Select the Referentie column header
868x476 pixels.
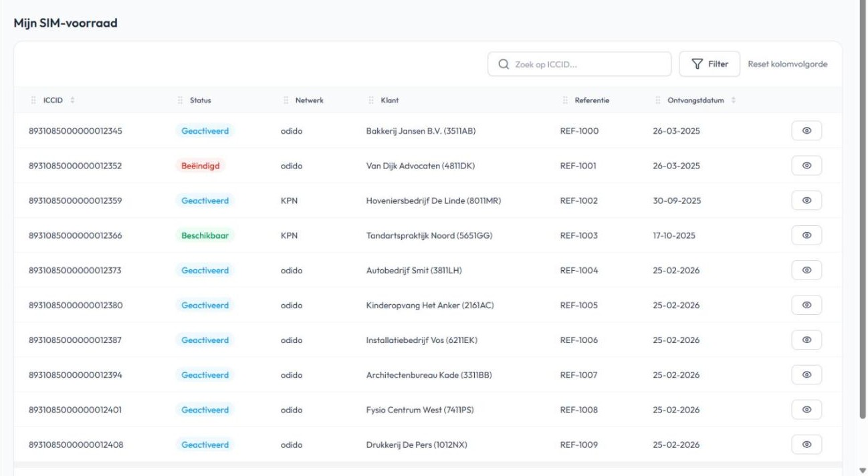pyautogui.click(x=592, y=100)
